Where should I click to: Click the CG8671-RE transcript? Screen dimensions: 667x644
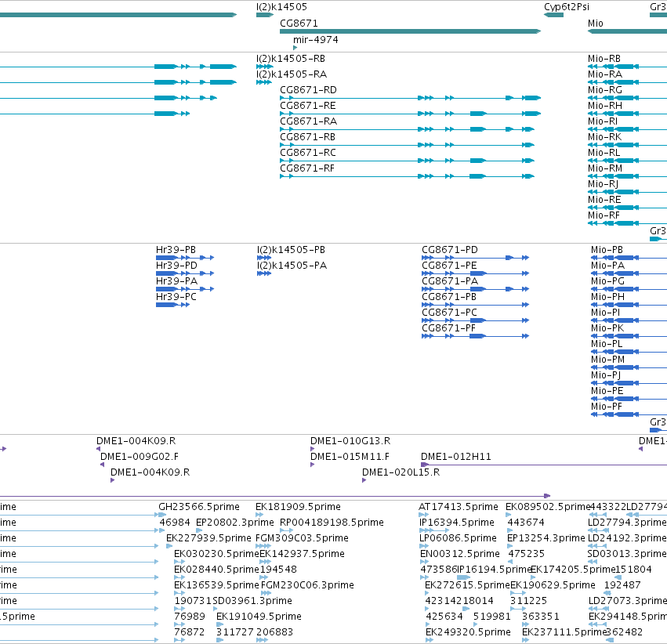click(x=410, y=114)
